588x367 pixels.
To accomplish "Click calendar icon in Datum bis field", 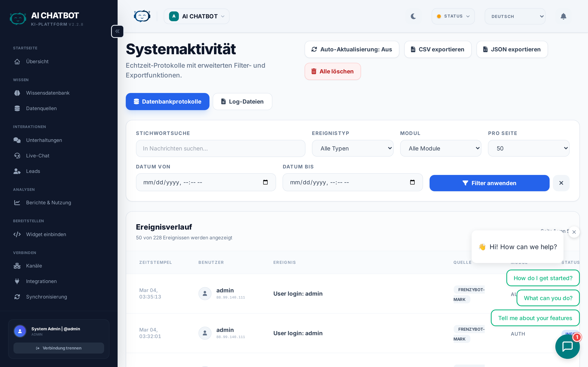I will 412,182.
